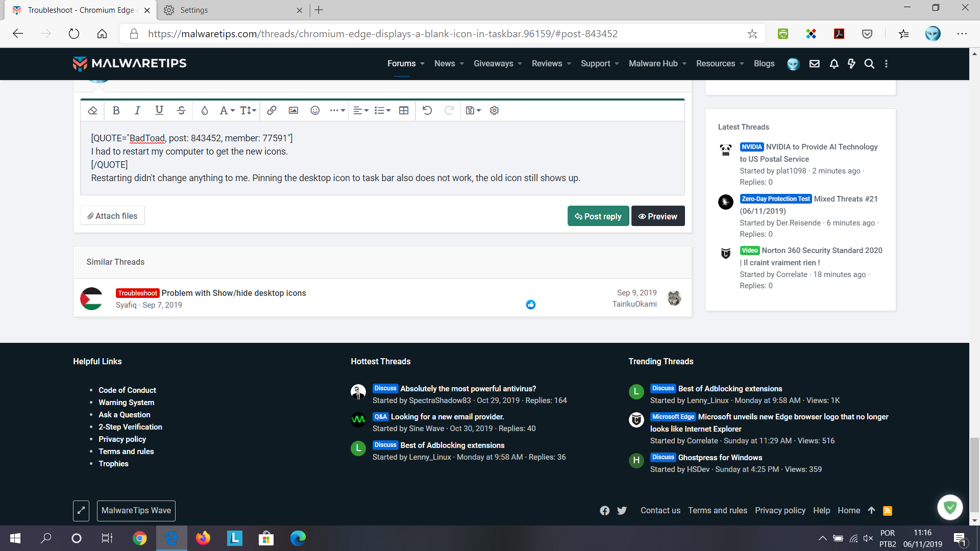980x551 pixels.
Task: Expand the font size dropdown
Action: pyautogui.click(x=248, y=110)
